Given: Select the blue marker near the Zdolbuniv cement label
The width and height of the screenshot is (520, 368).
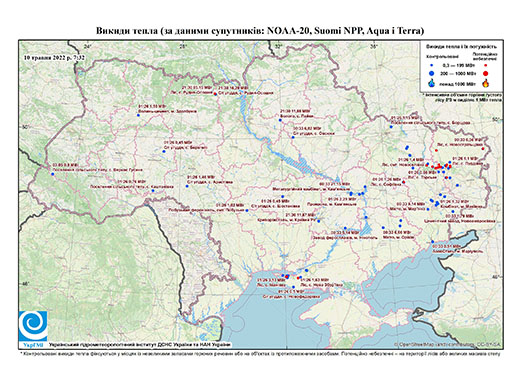Looking at the screenshot, I should [138, 115].
